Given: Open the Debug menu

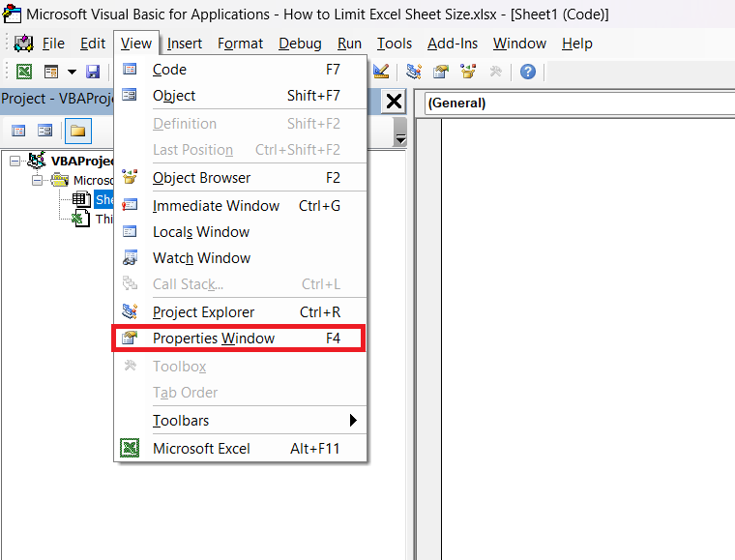Looking at the screenshot, I should (x=300, y=44).
